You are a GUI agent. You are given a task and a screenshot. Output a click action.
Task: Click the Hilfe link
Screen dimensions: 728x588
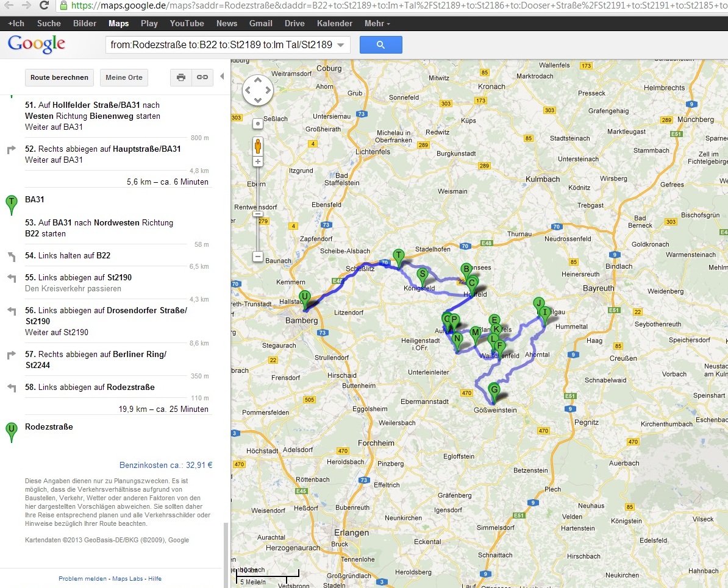pos(155,579)
